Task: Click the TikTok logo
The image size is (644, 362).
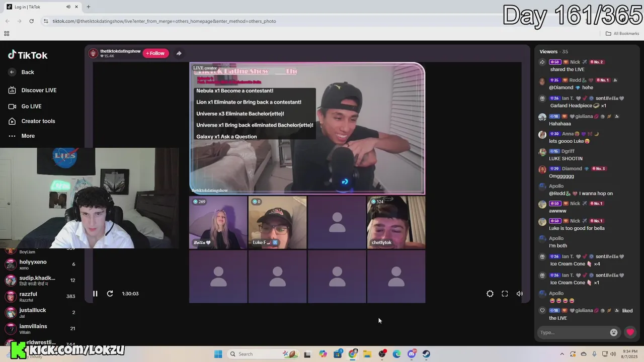Action: coord(28,55)
